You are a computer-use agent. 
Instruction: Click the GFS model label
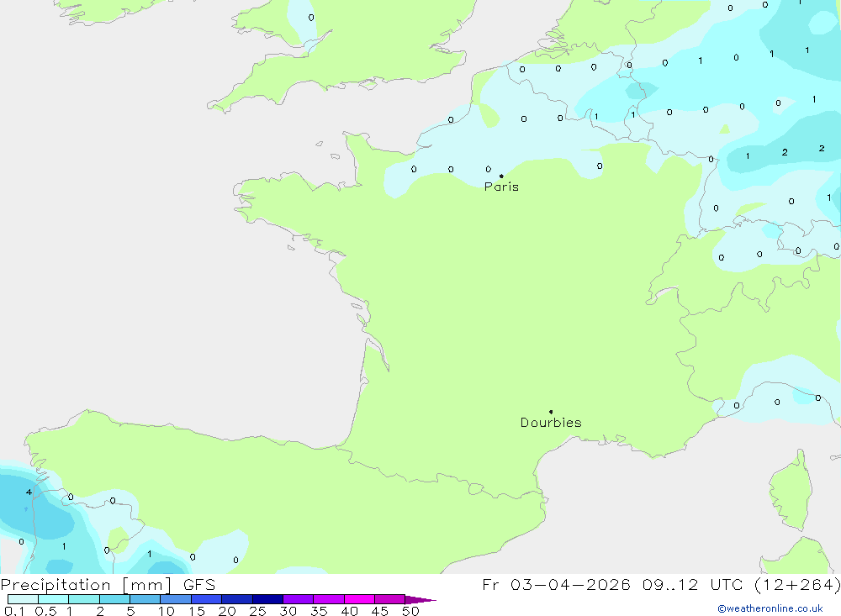click(199, 584)
